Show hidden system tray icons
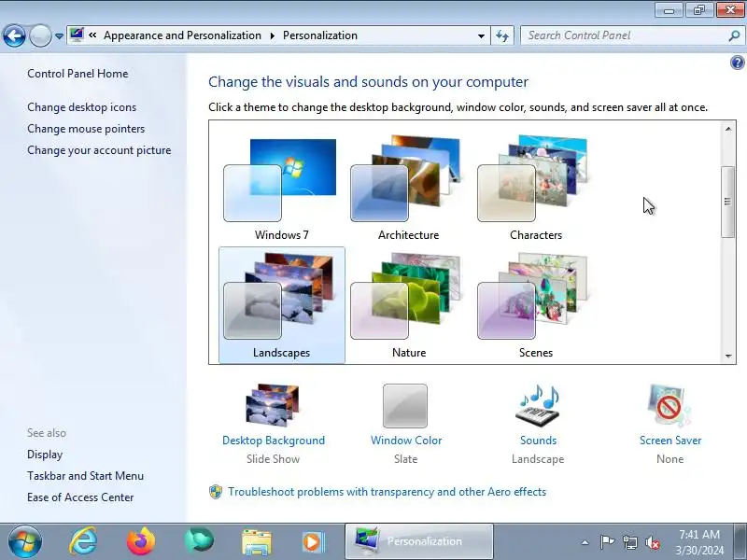 [585, 542]
